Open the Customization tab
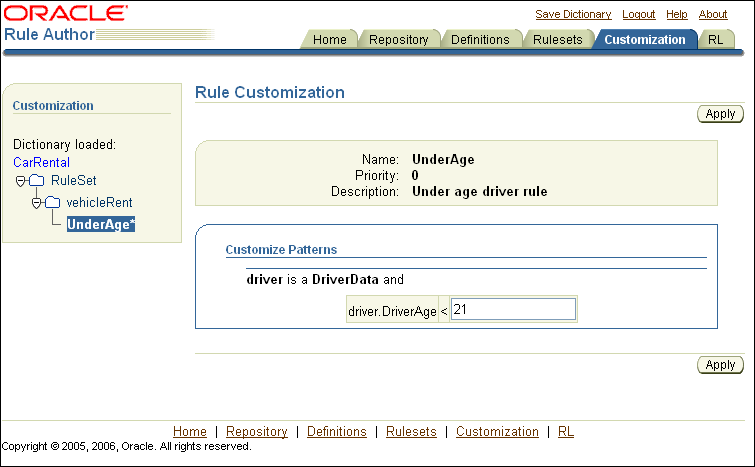The image size is (755, 467). point(645,39)
